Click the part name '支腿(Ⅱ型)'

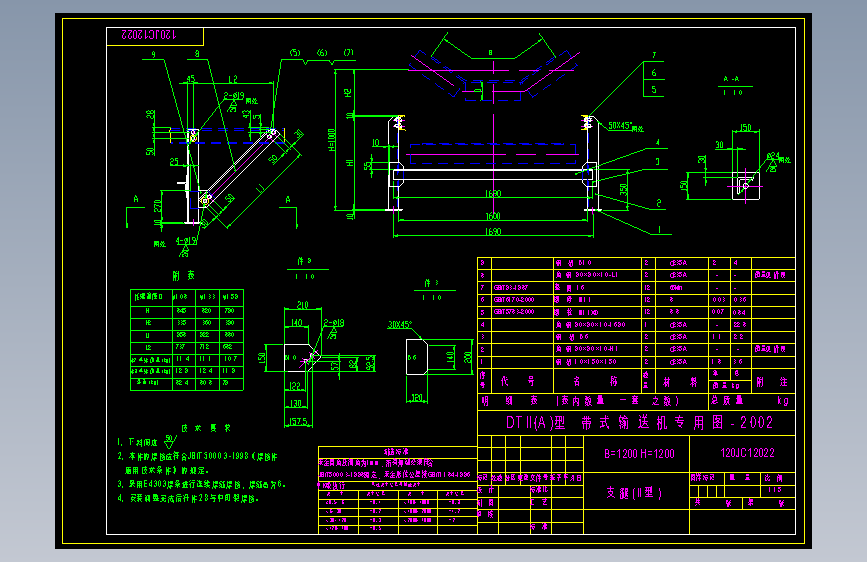point(634,492)
